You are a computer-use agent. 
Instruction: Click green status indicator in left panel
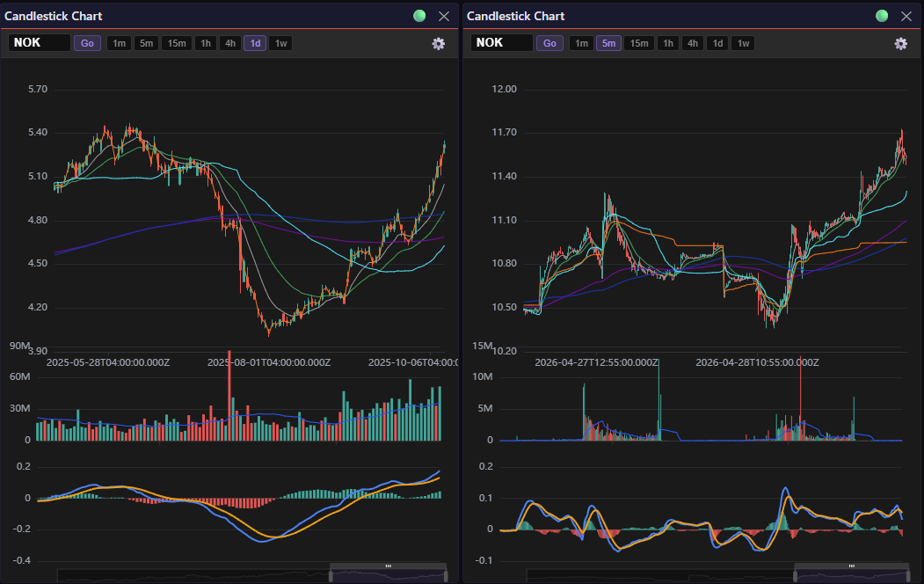(420, 16)
